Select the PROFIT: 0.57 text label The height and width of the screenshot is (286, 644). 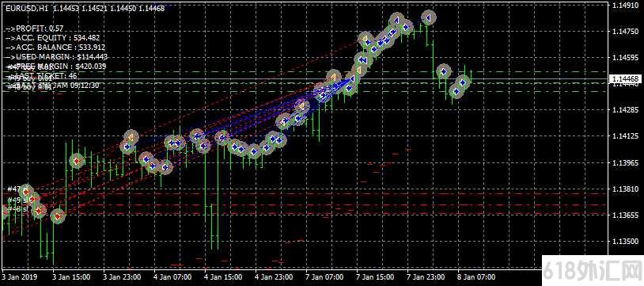tap(40, 28)
